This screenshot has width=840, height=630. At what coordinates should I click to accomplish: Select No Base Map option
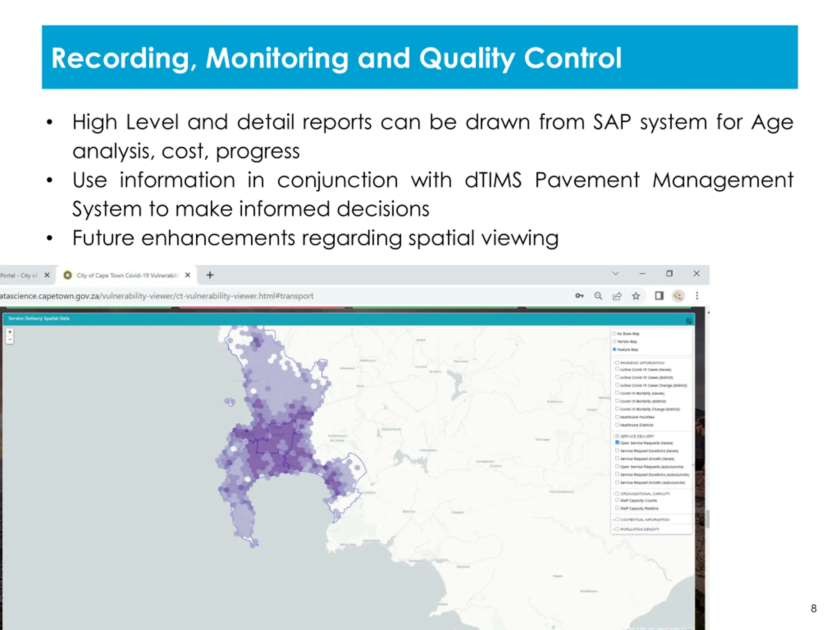pos(615,333)
